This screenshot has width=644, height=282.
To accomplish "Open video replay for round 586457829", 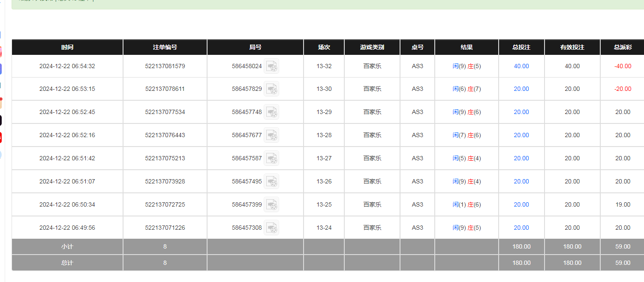I will (x=271, y=89).
